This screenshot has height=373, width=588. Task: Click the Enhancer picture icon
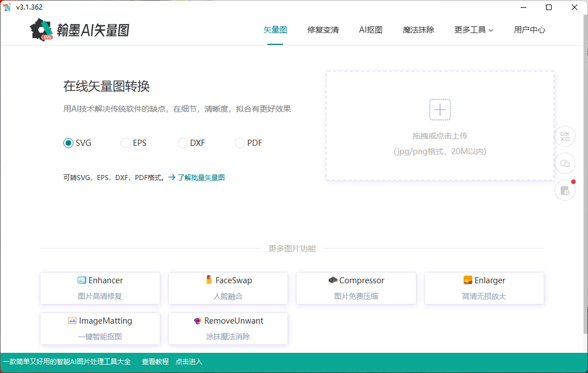tap(82, 280)
